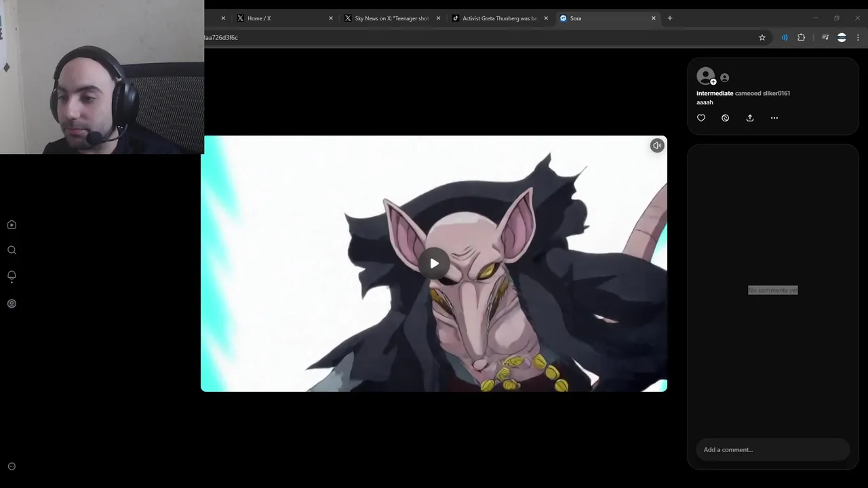Open the Chrome three-dot menu

click(858, 38)
